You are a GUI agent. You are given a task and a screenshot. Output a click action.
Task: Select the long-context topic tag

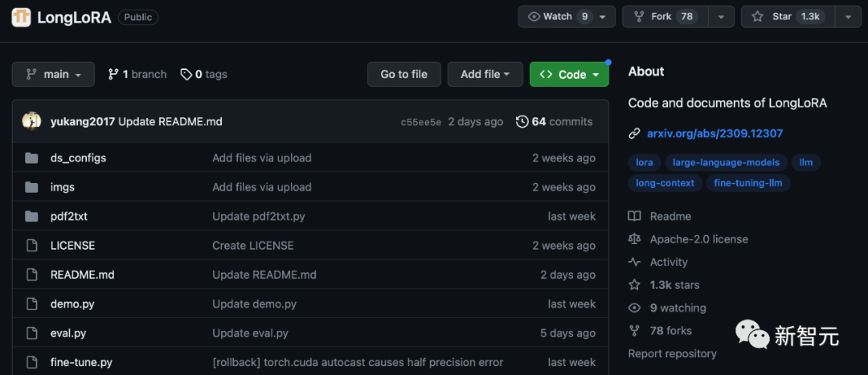664,183
